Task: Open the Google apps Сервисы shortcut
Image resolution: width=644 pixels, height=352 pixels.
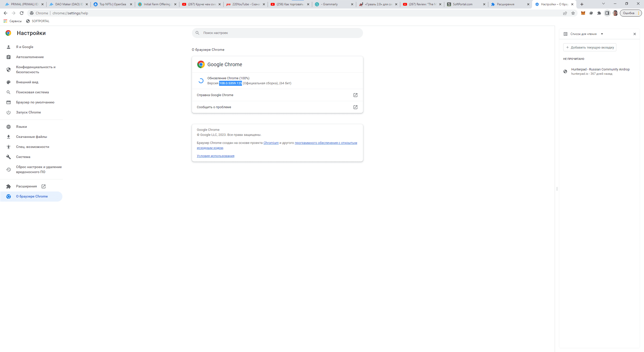Action: (13, 21)
